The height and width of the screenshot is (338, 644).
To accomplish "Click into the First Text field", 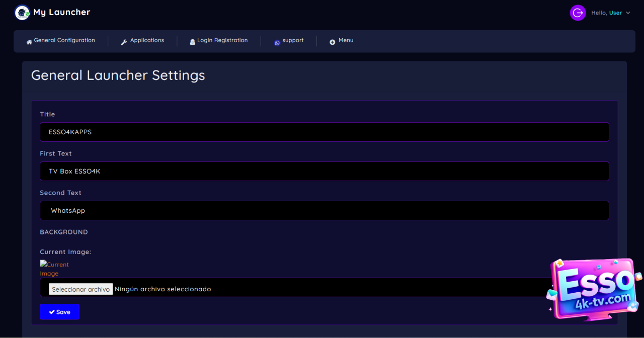I will [x=324, y=171].
